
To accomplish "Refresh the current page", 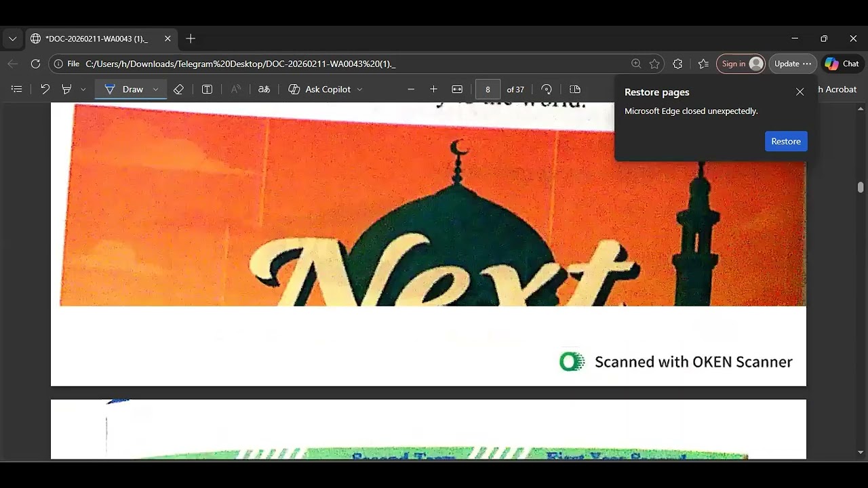I will click(x=35, y=64).
